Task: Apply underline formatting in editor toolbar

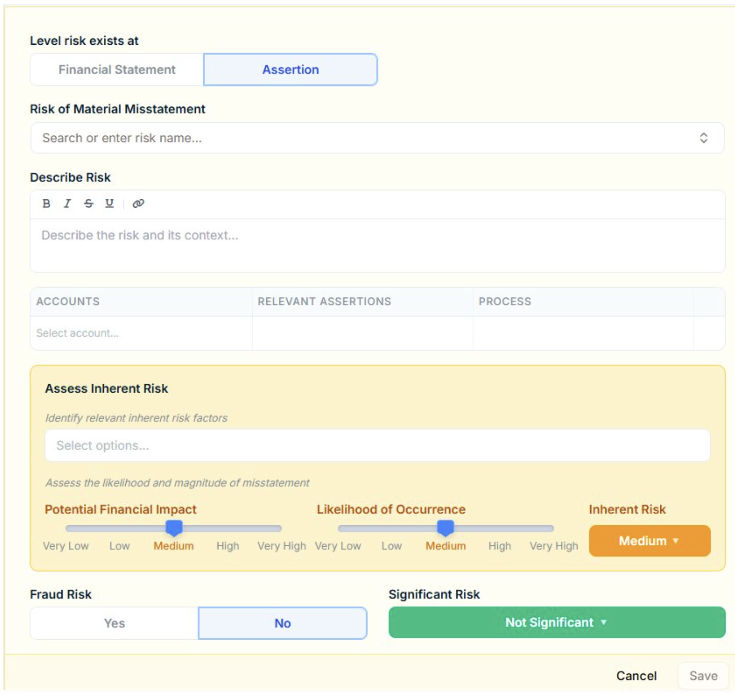Action: click(x=109, y=203)
